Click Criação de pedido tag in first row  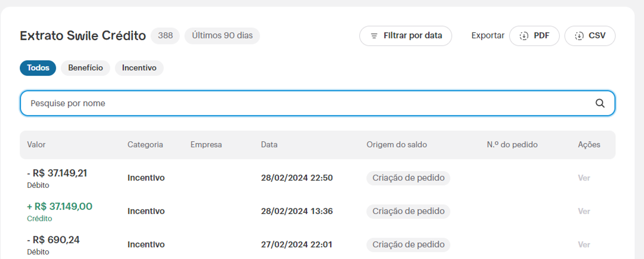(x=408, y=178)
